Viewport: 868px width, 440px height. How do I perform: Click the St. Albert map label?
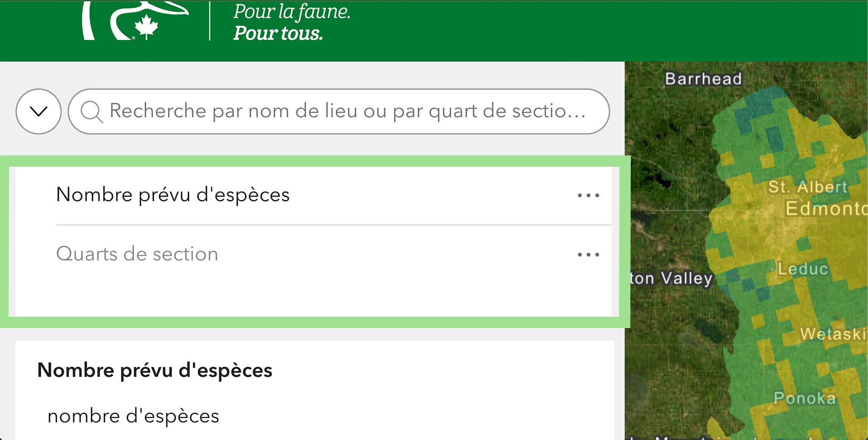(808, 187)
